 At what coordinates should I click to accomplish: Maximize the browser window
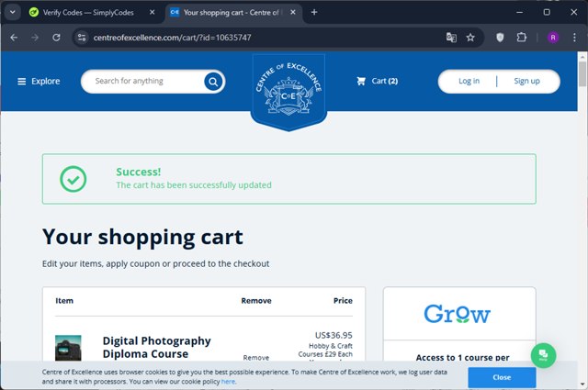(x=547, y=12)
